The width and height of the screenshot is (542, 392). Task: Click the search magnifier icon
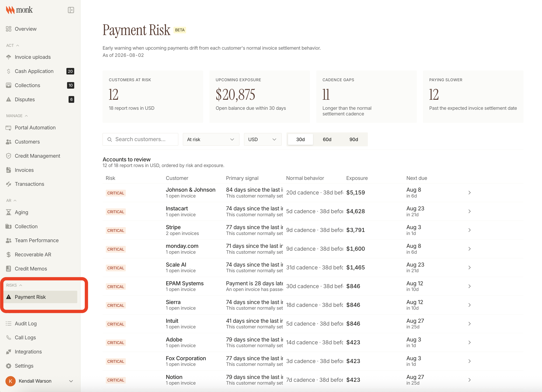110,139
